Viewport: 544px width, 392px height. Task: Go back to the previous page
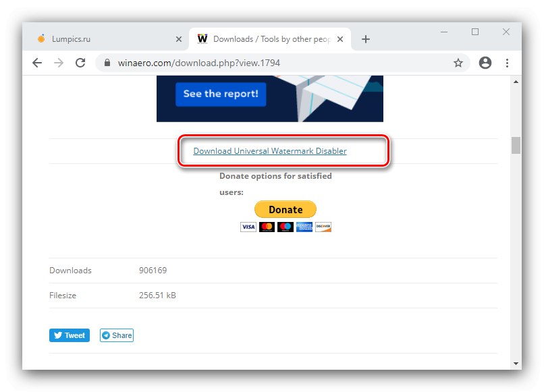[37, 63]
